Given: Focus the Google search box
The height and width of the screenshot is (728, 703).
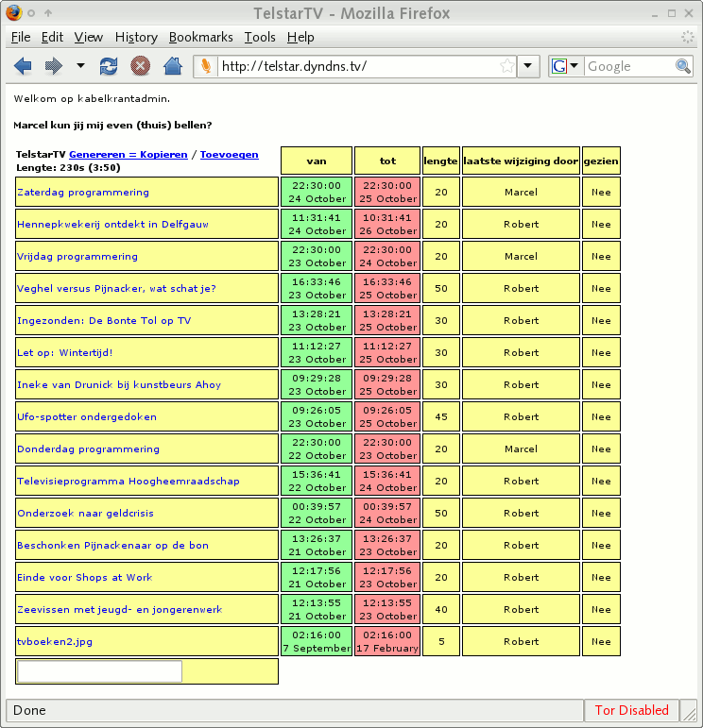Looking at the screenshot, I should pyautogui.click(x=628, y=66).
